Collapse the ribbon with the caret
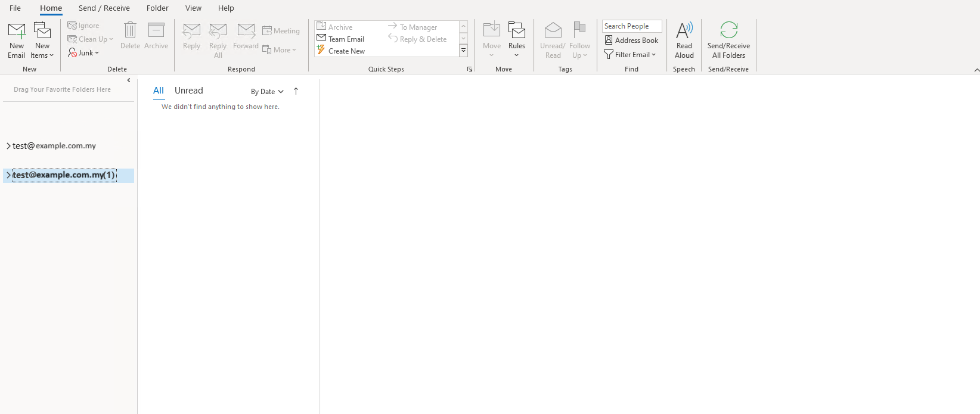This screenshot has width=980, height=414. (976, 70)
